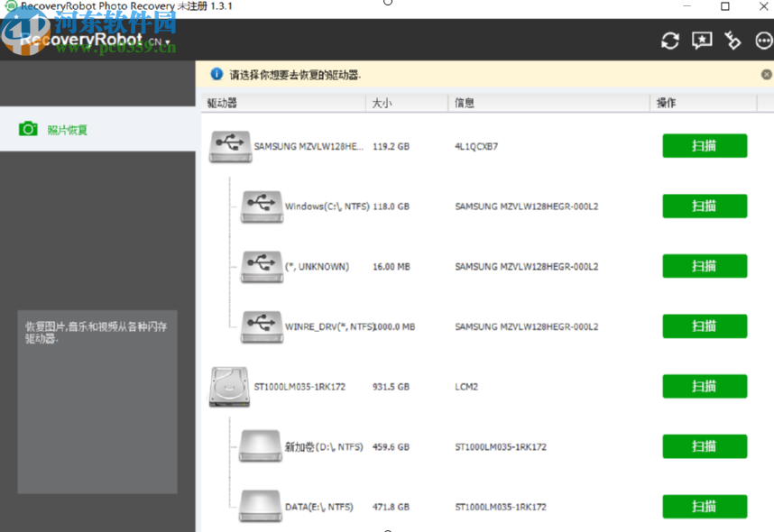This screenshot has height=532, width=774.
Task: Dismiss the yellow info banner
Action: 766,75
